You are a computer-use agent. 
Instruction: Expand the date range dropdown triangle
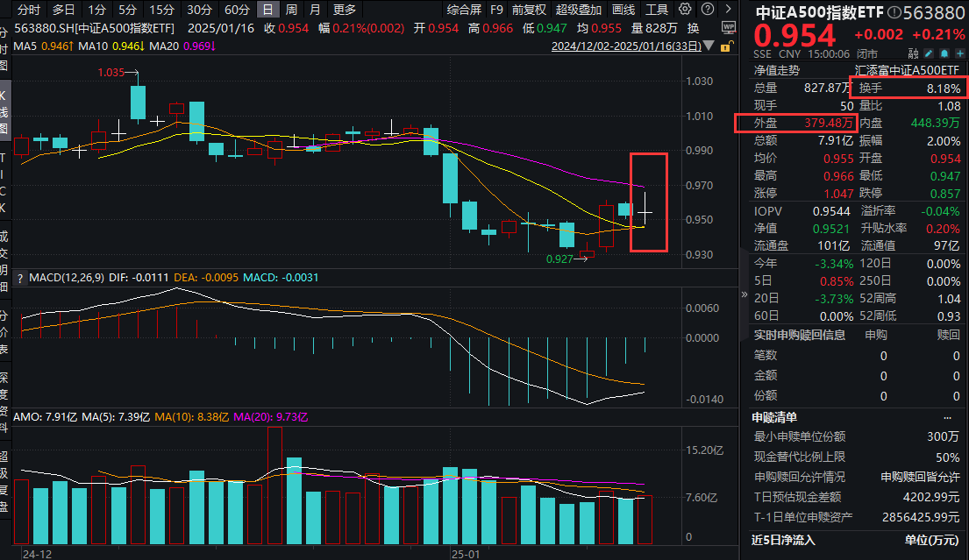pos(709,46)
